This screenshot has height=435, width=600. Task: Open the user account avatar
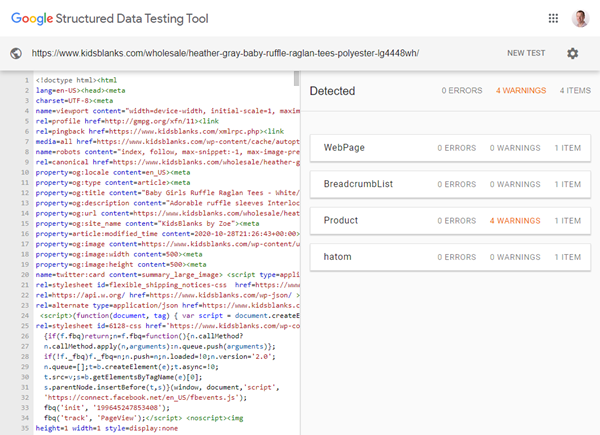pyautogui.click(x=580, y=18)
